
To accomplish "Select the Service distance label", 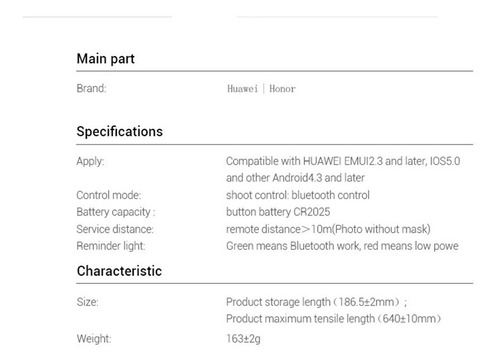I will click(115, 229).
